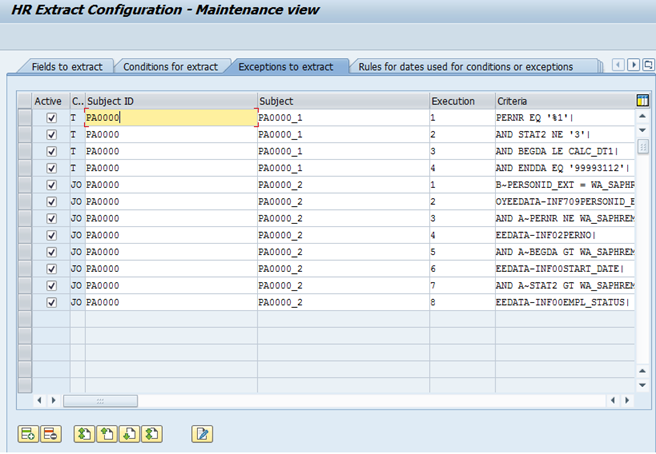
Task: Toggle Active checkbox for PA0000_2 execution 2
Action: [51, 202]
